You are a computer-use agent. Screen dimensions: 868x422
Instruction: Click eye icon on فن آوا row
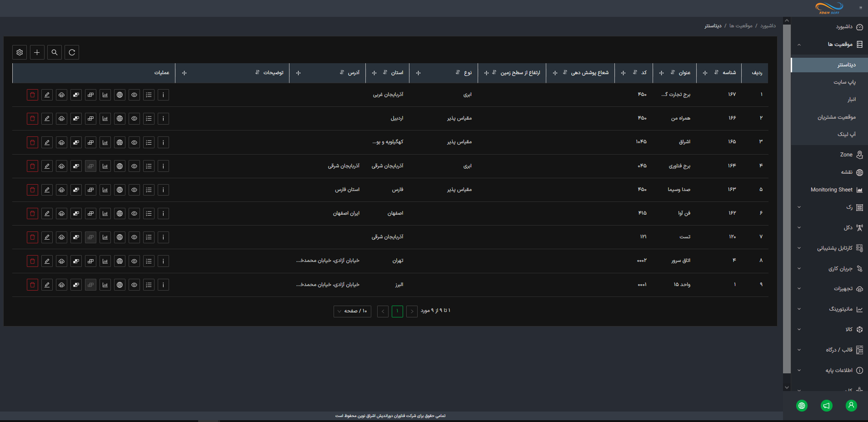(x=134, y=214)
